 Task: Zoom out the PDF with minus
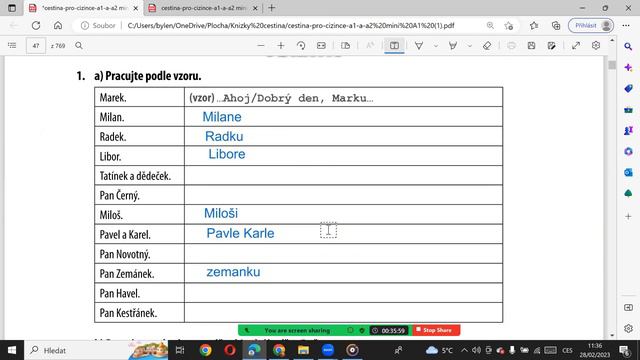tap(261, 45)
